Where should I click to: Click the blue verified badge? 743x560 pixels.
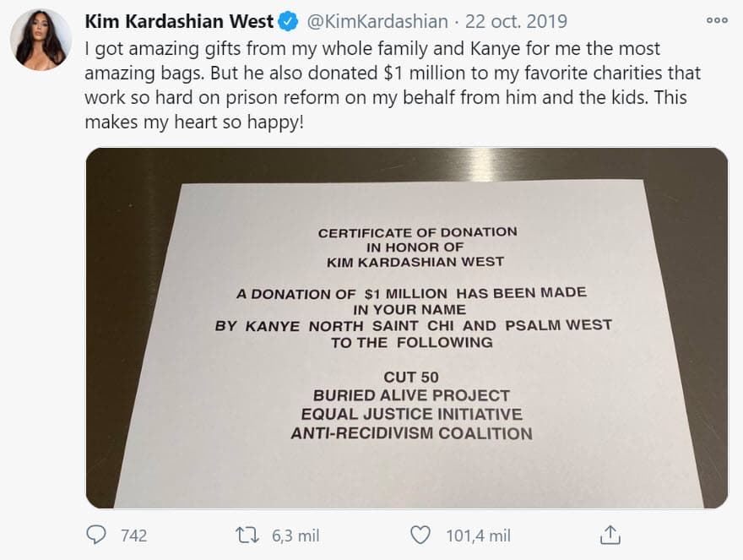(288, 21)
